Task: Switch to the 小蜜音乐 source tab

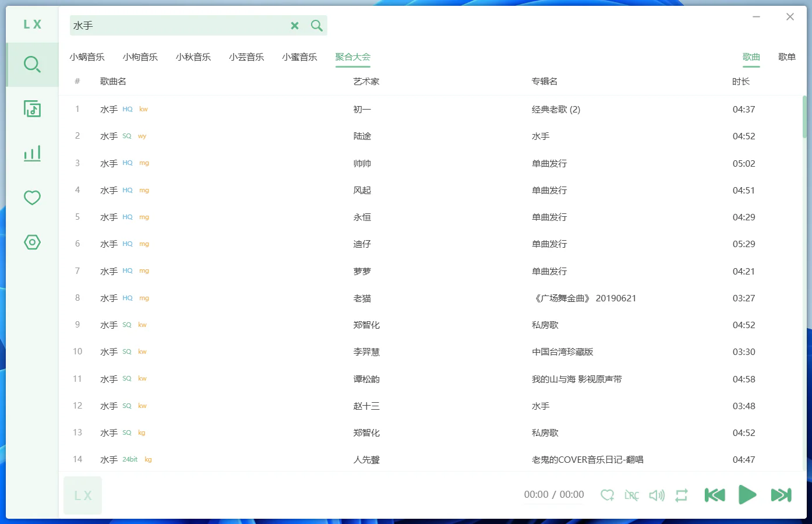Action: 299,57
